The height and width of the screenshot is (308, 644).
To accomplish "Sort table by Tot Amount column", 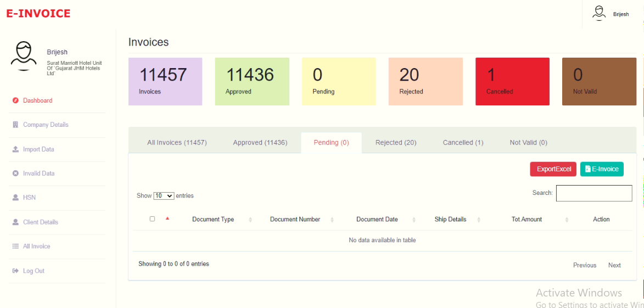I will tap(527, 220).
